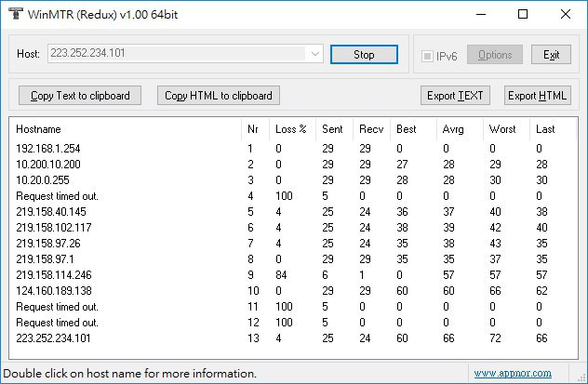
Task: Click the Worst column header
Action: [501, 129]
